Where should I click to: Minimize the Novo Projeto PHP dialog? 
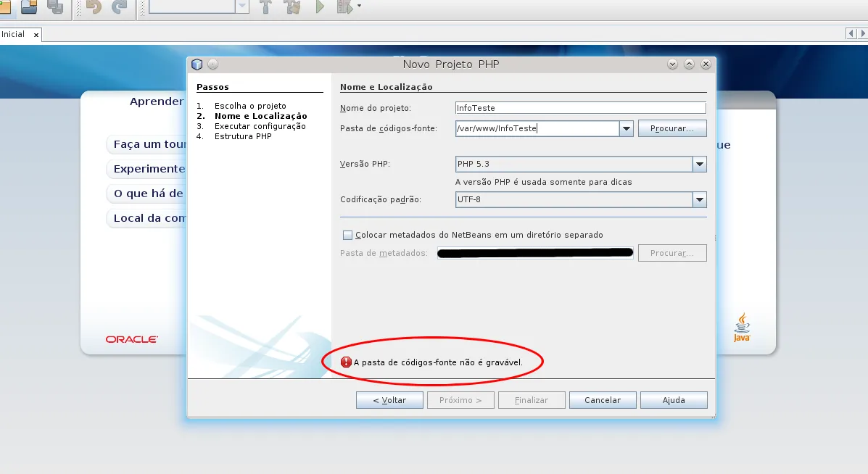point(673,65)
